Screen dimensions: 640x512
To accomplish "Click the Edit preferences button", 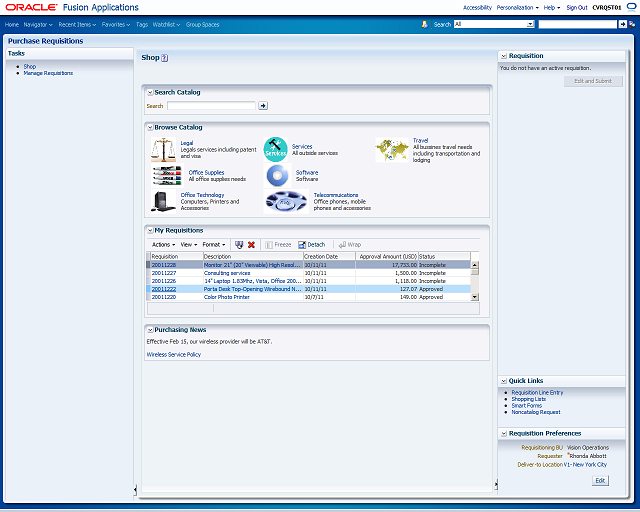I will tap(600, 481).
